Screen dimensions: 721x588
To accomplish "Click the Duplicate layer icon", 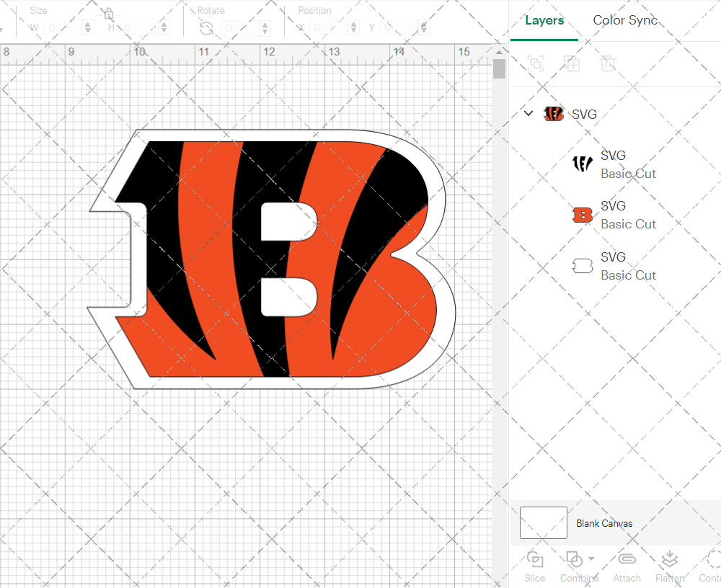I will [572, 63].
